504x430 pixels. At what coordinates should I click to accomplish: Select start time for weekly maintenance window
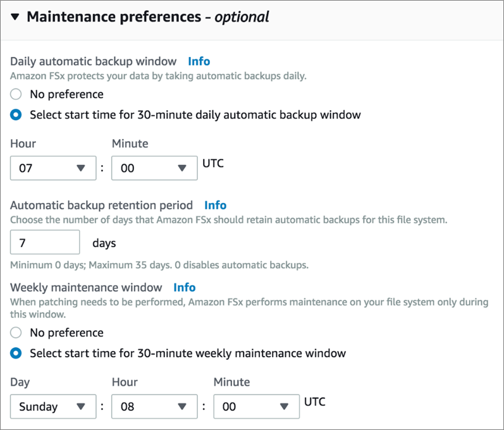(x=17, y=353)
